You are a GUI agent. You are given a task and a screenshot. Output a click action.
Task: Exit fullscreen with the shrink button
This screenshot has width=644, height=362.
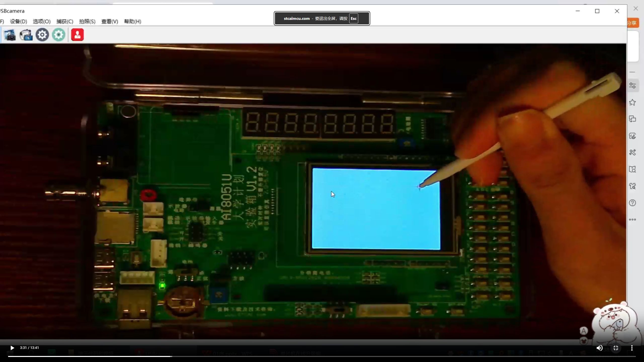tap(616, 348)
